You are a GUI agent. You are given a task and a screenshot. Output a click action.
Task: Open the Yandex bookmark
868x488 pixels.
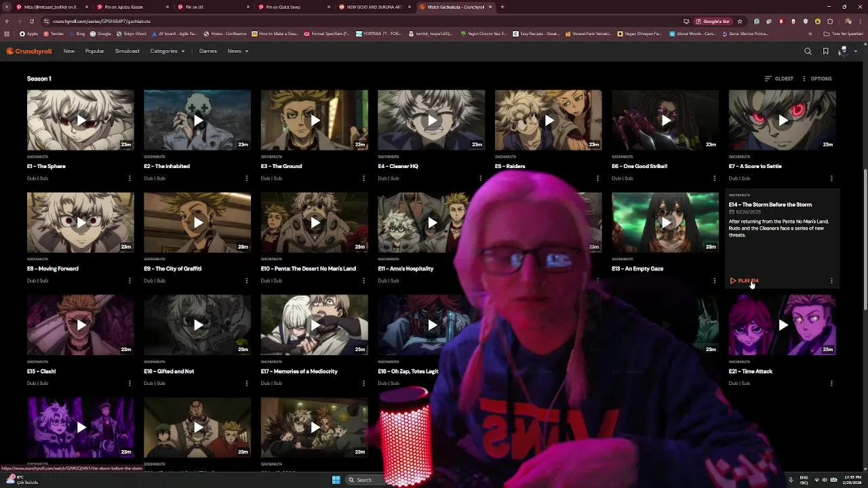click(x=54, y=33)
